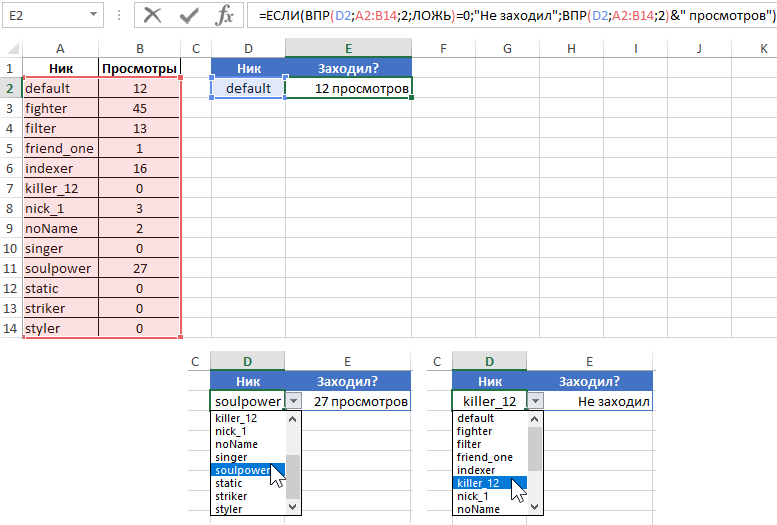Click the Cancel (X) icon in formula bar
777x525 pixels.
pyautogui.click(x=153, y=16)
